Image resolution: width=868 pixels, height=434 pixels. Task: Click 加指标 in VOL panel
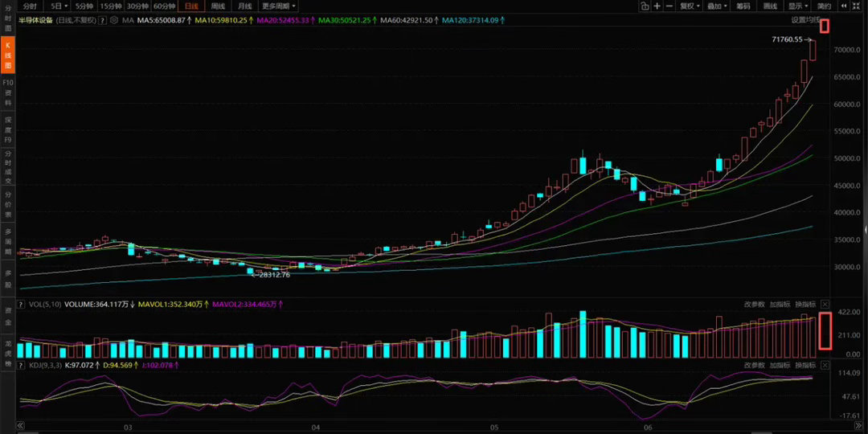coord(780,304)
